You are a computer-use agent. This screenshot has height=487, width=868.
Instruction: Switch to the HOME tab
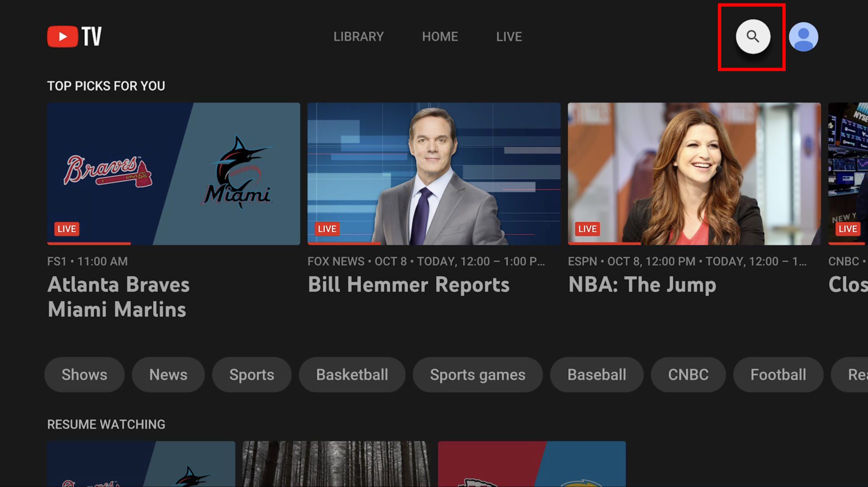click(440, 36)
